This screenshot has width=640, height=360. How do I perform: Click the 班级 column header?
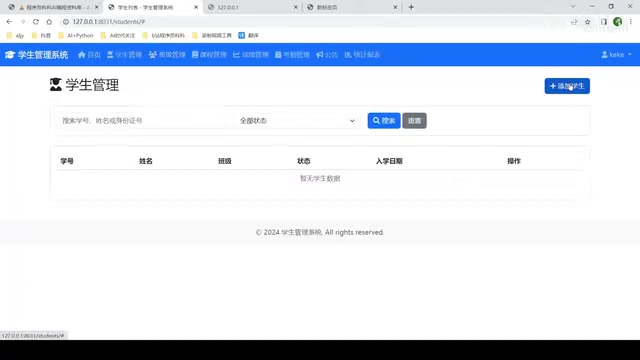click(225, 161)
